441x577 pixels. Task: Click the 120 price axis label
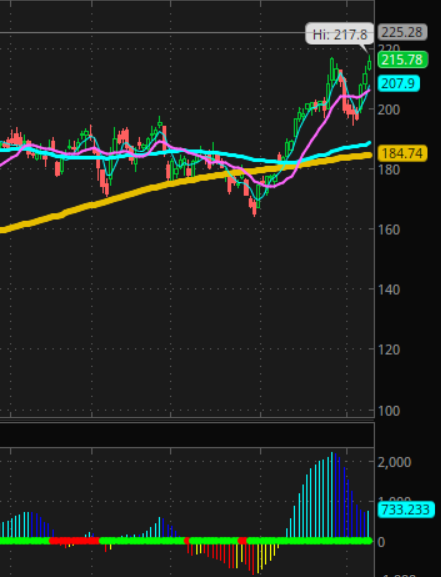coord(389,350)
